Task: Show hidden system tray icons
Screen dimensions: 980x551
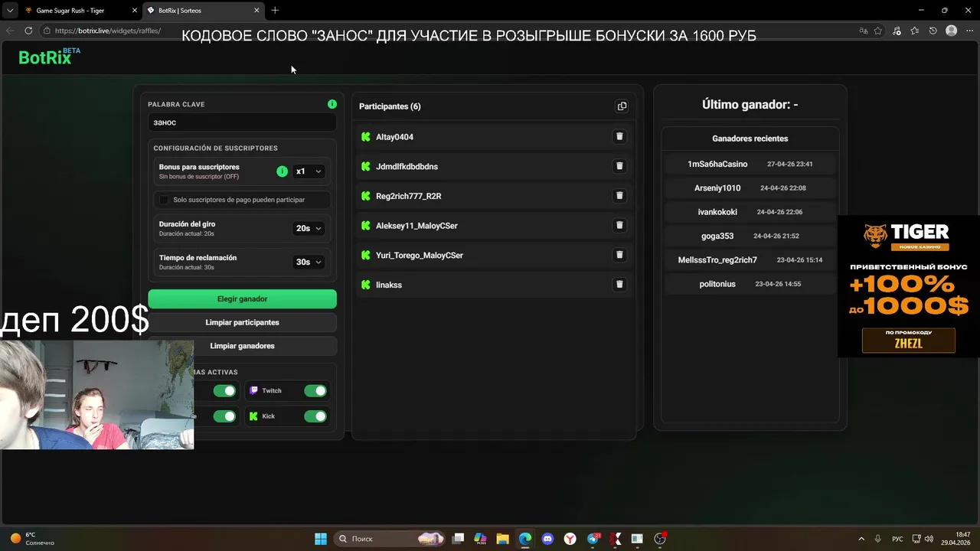Action: click(x=861, y=539)
